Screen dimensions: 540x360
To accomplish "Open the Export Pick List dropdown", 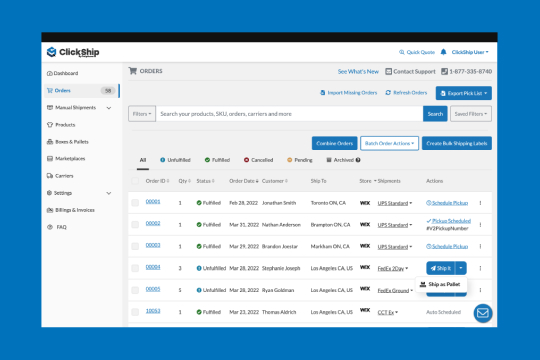I will pyautogui.click(x=464, y=93).
